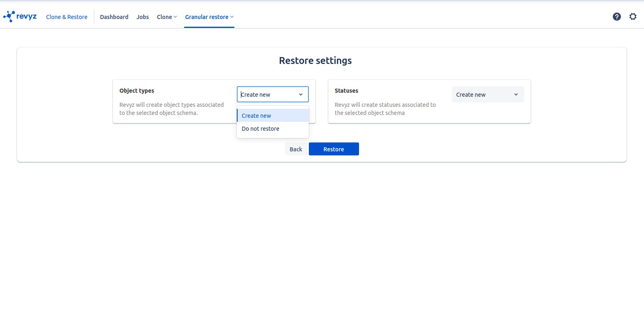Choose "Do not restore" from the list
This screenshot has width=644, height=312.
[261, 129]
